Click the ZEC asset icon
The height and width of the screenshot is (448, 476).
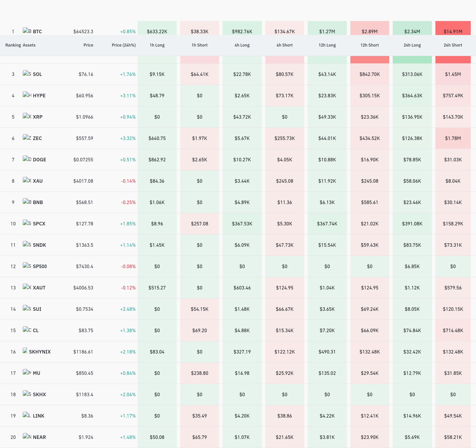[27, 137]
